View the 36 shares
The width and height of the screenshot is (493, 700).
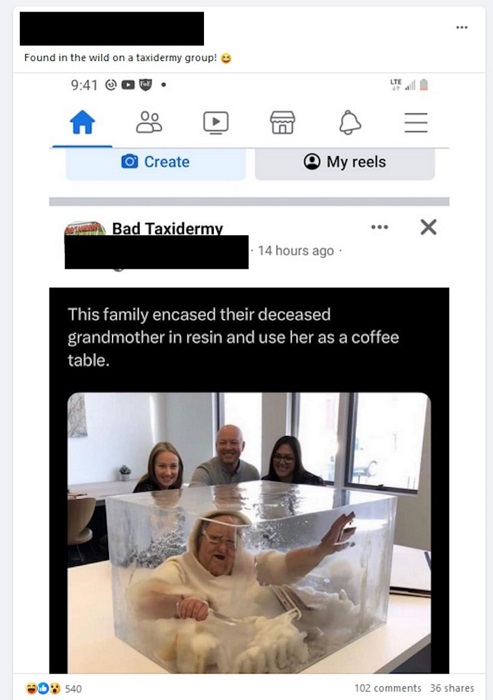[x=452, y=688]
